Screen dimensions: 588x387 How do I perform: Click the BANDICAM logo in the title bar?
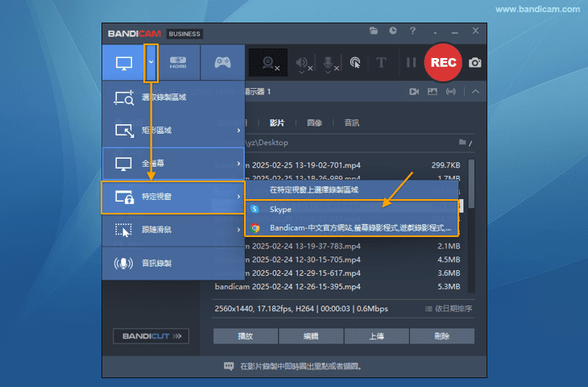tap(135, 34)
